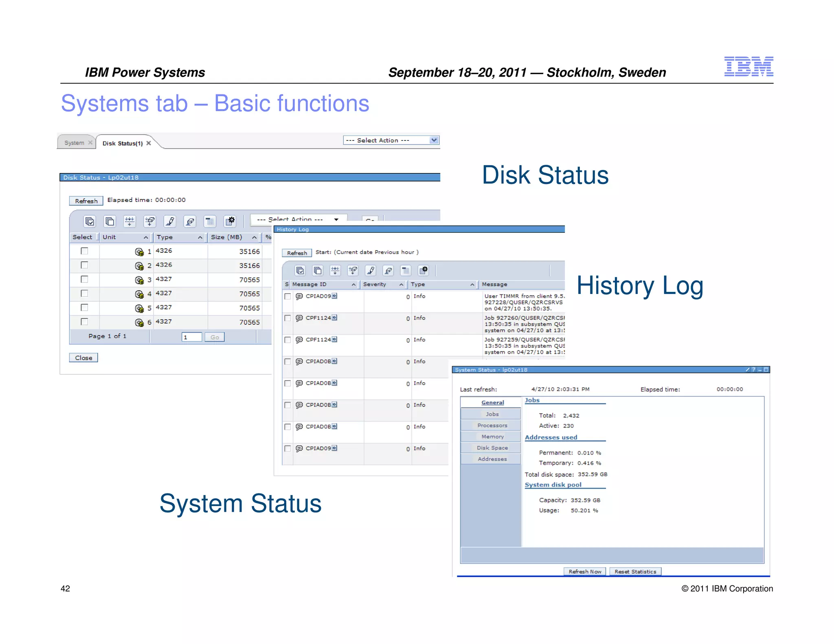The width and height of the screenshot is (834, 644).
Task: Clear all filters in History Log table
Action: click(x=353, y=271)
